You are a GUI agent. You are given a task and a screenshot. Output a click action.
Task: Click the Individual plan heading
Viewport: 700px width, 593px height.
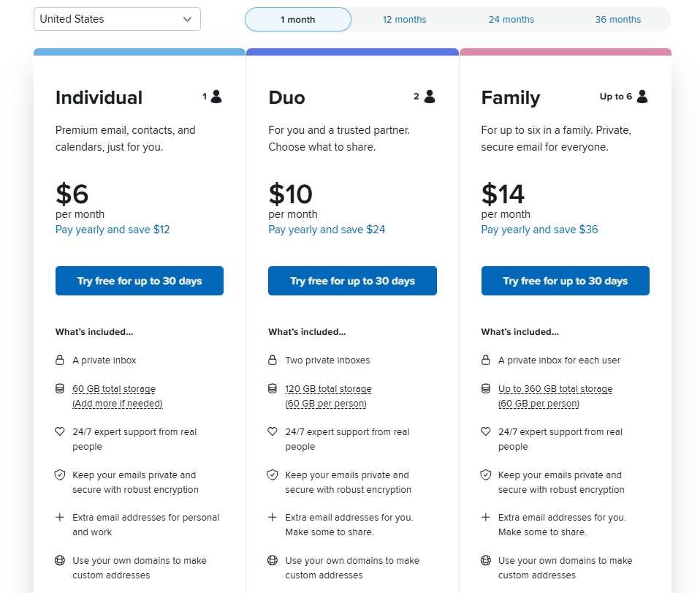tap(99, 98)
